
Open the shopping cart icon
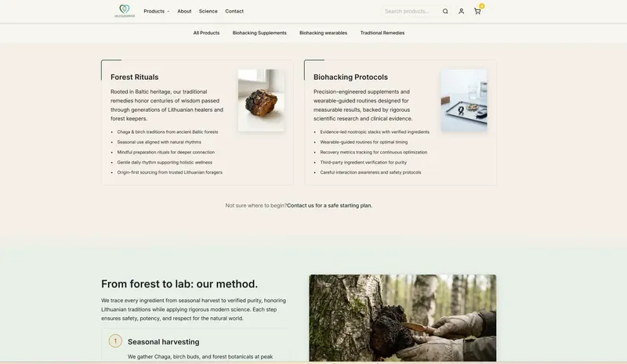pos(477,11)
